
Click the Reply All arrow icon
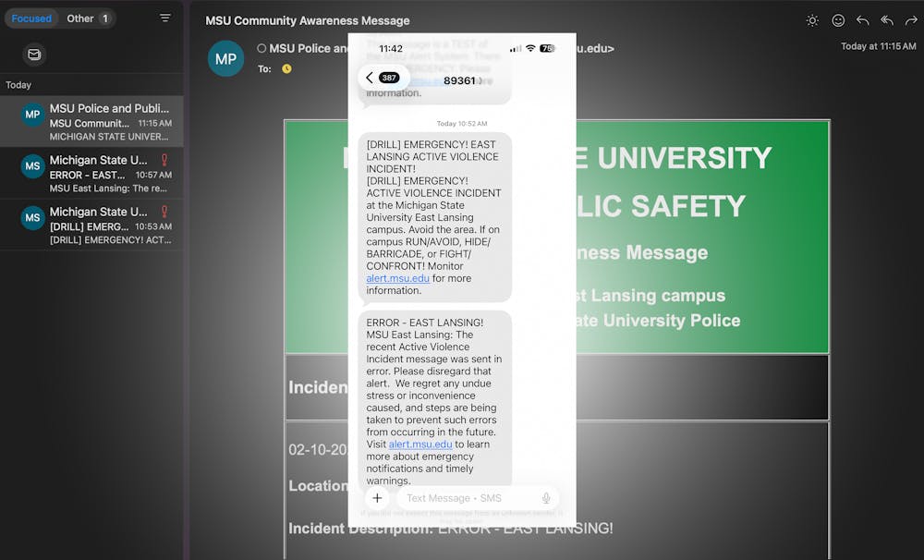pos(887,20)
